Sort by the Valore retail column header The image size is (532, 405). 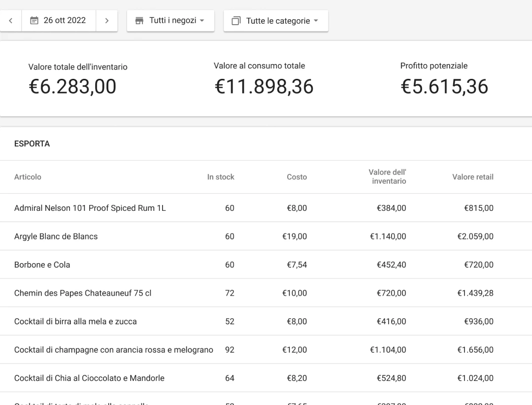click(472, 177)
